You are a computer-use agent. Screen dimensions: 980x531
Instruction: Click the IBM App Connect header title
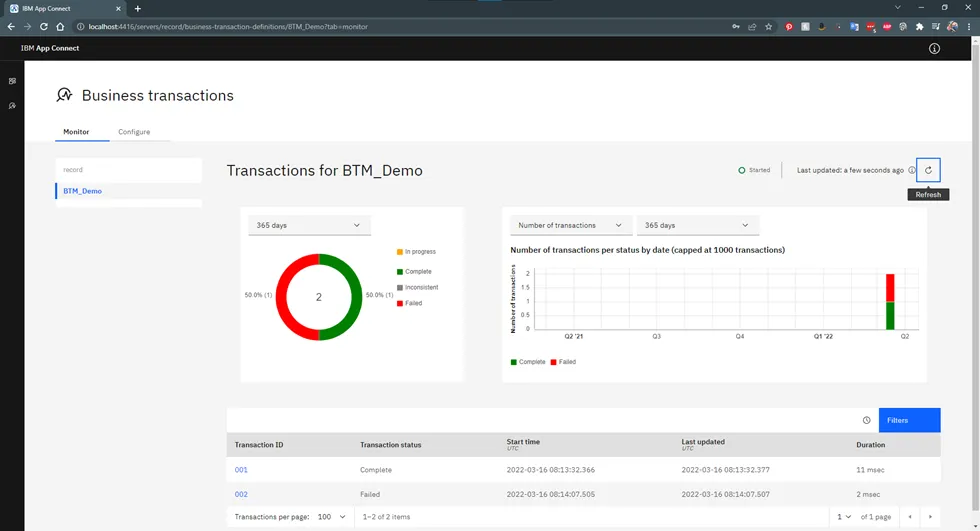click(x=50, y=48)
